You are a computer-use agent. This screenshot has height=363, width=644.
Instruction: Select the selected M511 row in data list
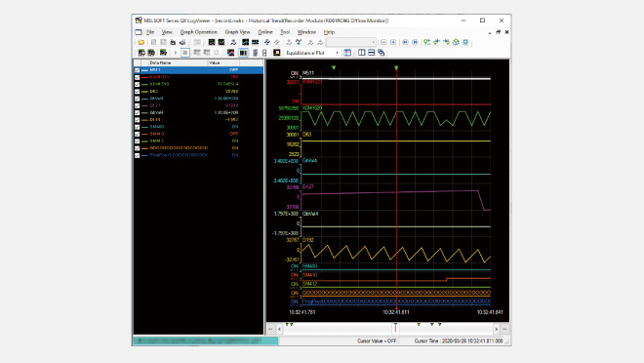pos(198,70)
